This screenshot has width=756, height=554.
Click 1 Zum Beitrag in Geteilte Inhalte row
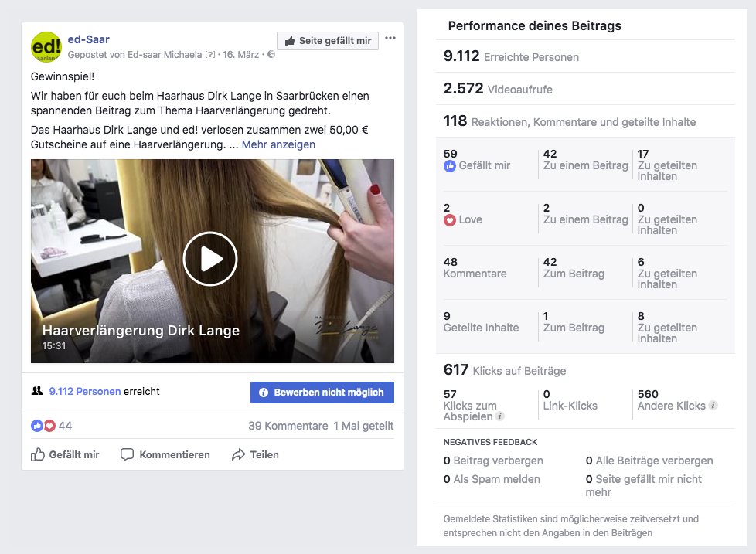(x=574, y=321)
